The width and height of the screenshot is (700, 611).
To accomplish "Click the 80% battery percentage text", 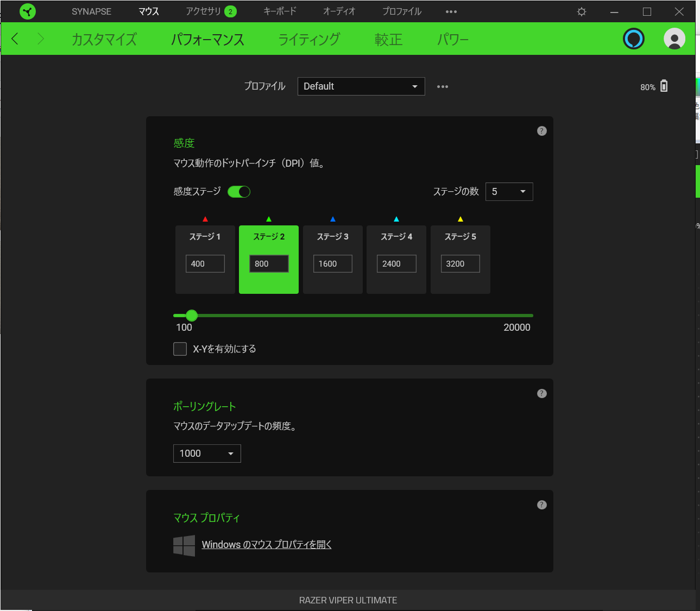I will point(648,87).
